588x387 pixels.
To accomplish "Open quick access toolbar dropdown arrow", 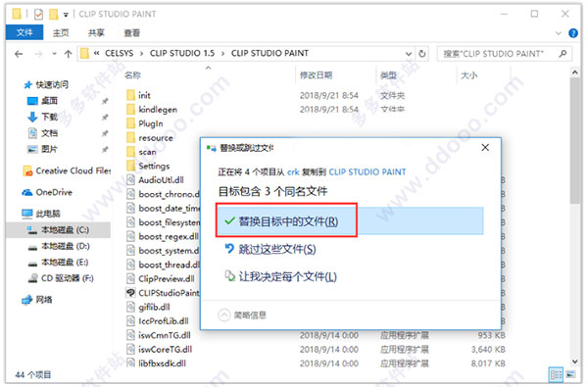I will [x=66, y=15].
